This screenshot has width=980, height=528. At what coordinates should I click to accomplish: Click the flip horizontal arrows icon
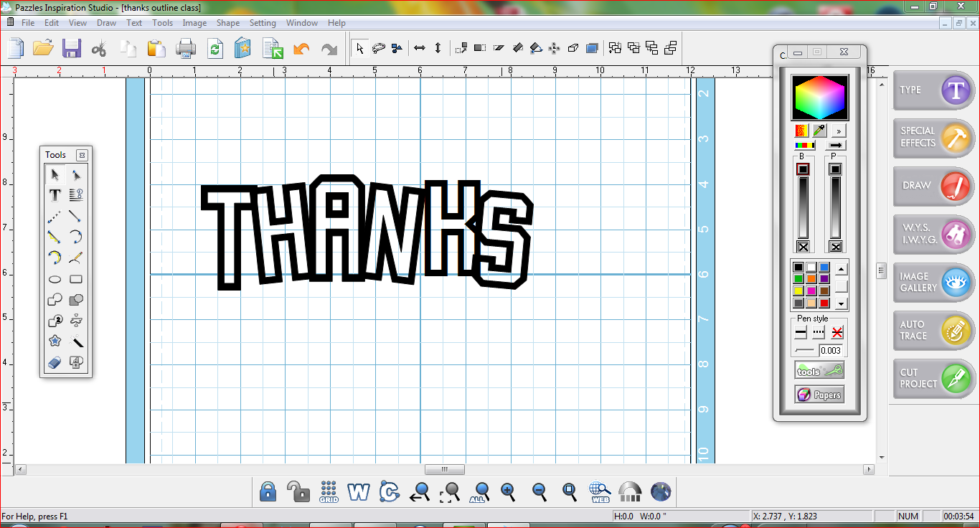click(420, 48)
